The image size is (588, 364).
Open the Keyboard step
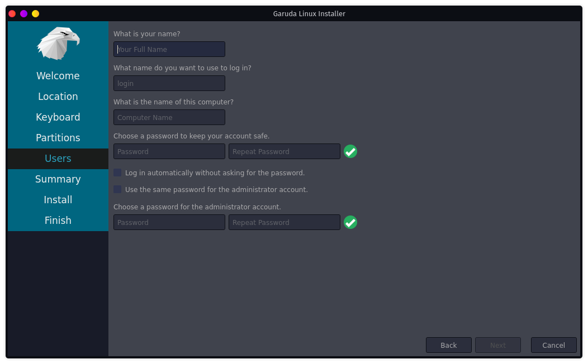point(58,117)
